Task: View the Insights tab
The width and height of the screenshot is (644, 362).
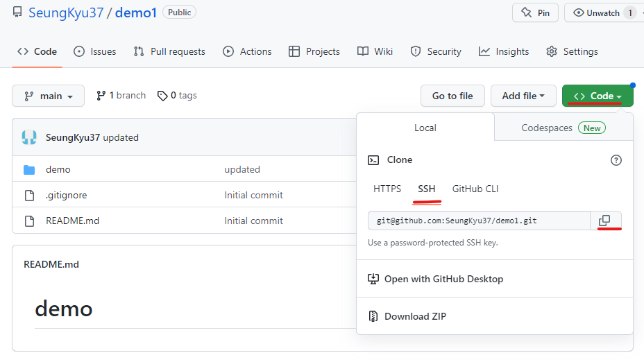Action: click(504, 52)
